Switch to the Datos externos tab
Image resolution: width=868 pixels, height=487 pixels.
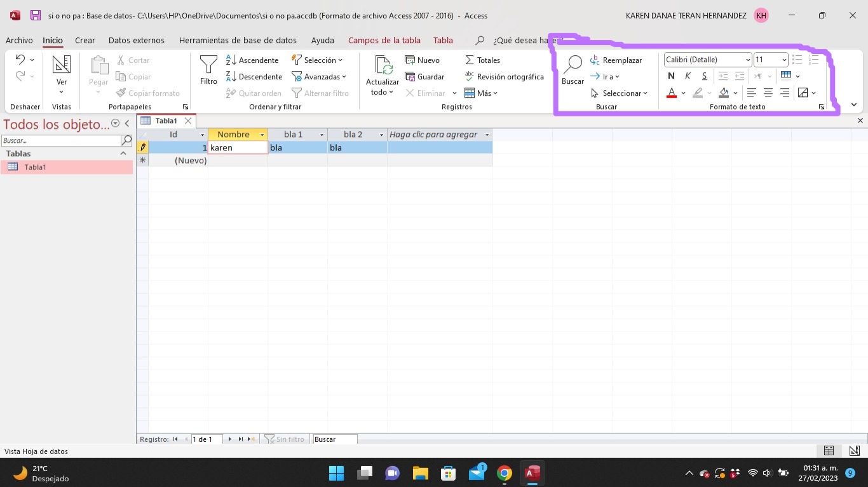point(136,40)
